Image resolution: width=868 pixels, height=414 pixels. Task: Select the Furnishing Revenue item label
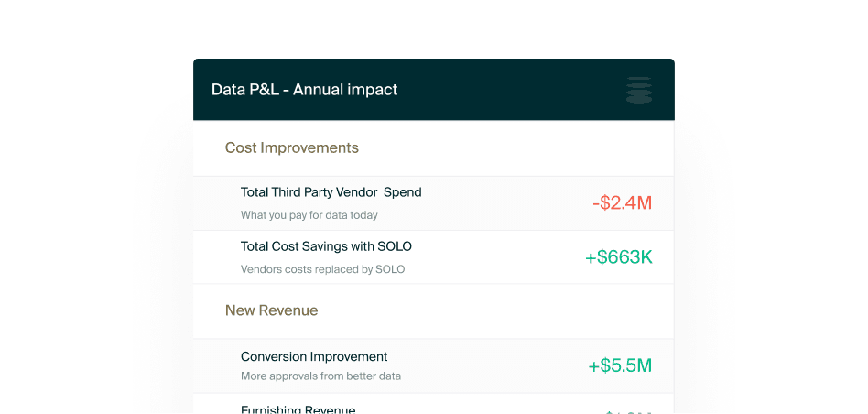tap(298, 409)
